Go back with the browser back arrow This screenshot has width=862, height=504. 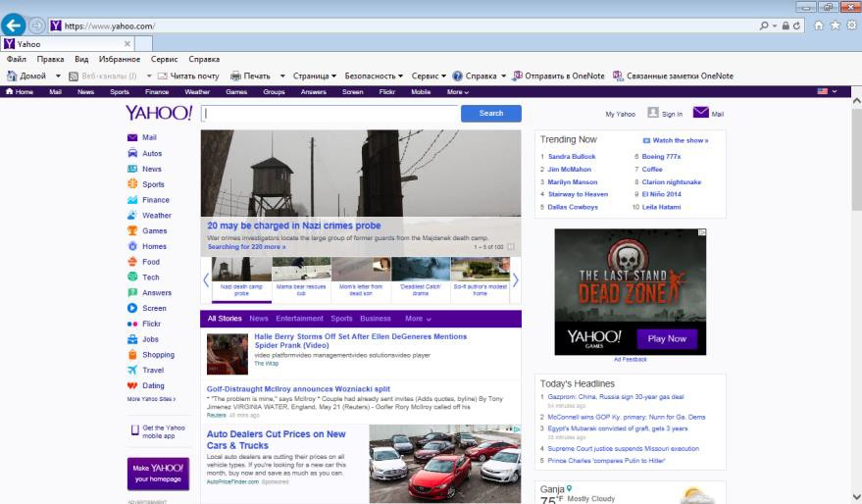click(x=13, y=25)
